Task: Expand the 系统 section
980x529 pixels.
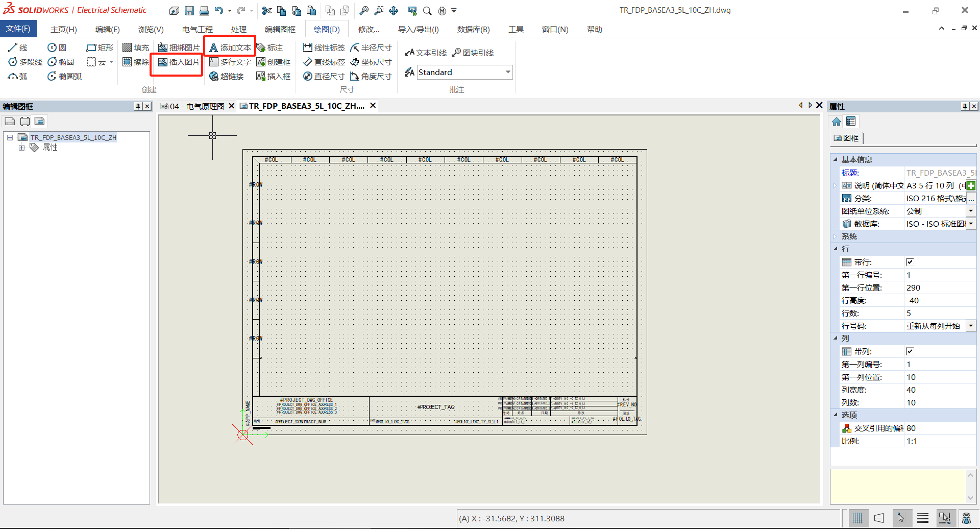Action: [836, 236]
